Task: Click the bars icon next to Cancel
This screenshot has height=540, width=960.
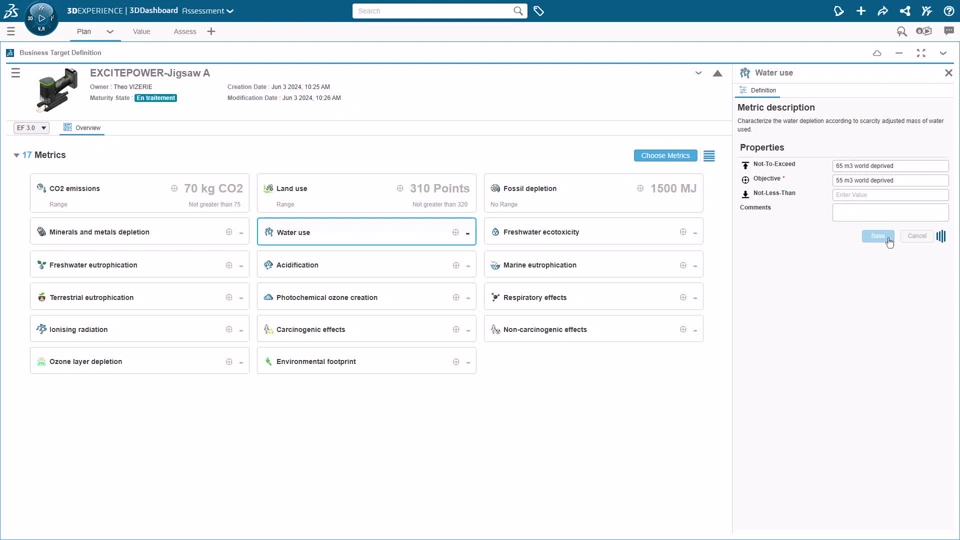Action: [941, 236]
